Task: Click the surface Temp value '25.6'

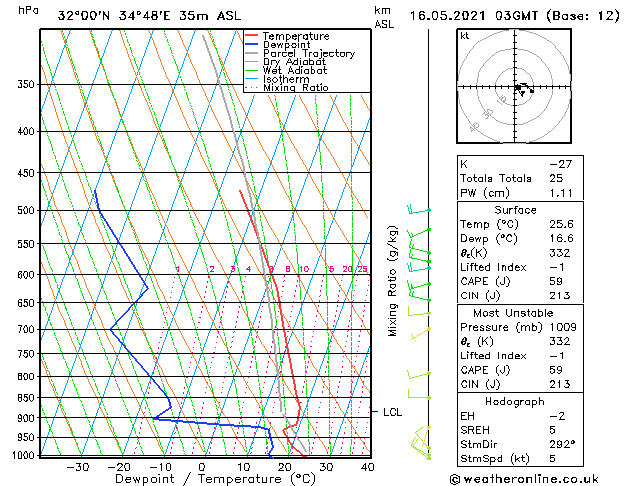Action: (x=561, y=224)
